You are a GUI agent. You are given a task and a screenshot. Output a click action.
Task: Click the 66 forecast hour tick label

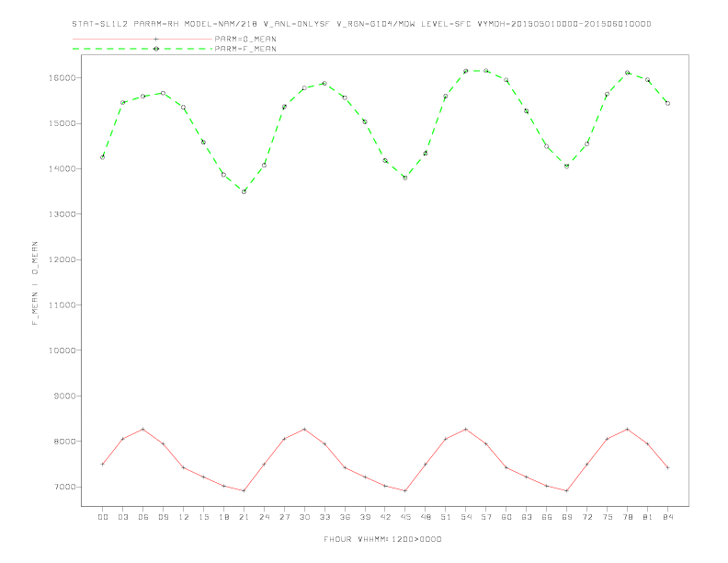547,517
